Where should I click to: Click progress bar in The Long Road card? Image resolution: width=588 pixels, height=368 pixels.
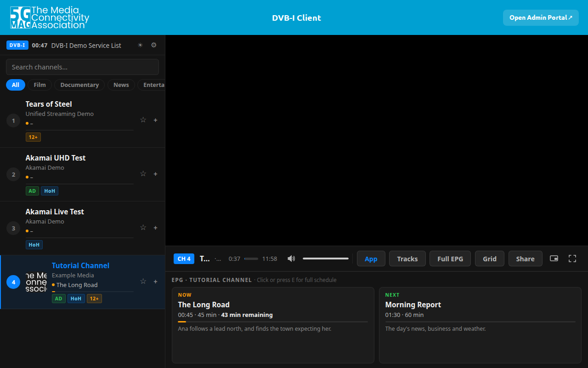273,322
